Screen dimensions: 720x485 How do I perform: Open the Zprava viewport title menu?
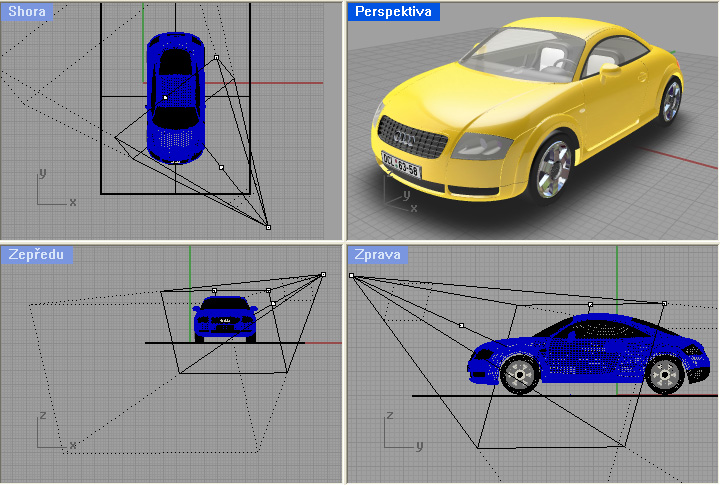pyautogui.click(x=378, y=255)
